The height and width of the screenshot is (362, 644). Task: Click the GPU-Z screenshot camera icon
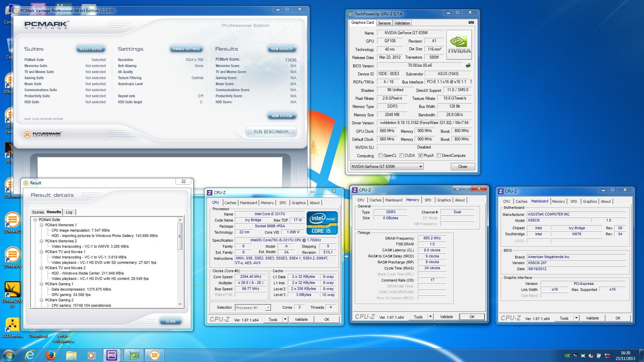[471, 22]
